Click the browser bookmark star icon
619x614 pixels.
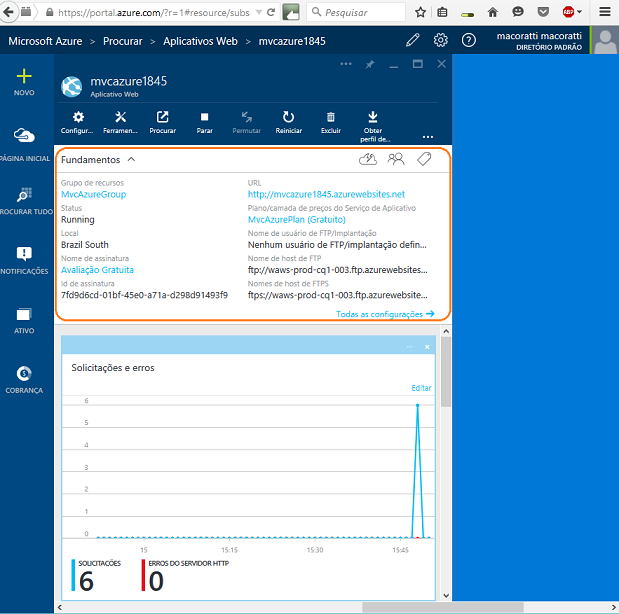tap(420, 12)
